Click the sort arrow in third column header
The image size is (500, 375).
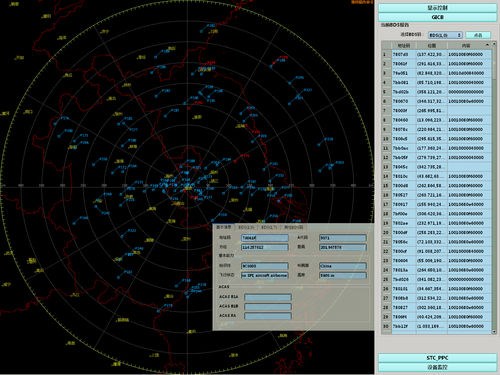[x=487, y=45]
